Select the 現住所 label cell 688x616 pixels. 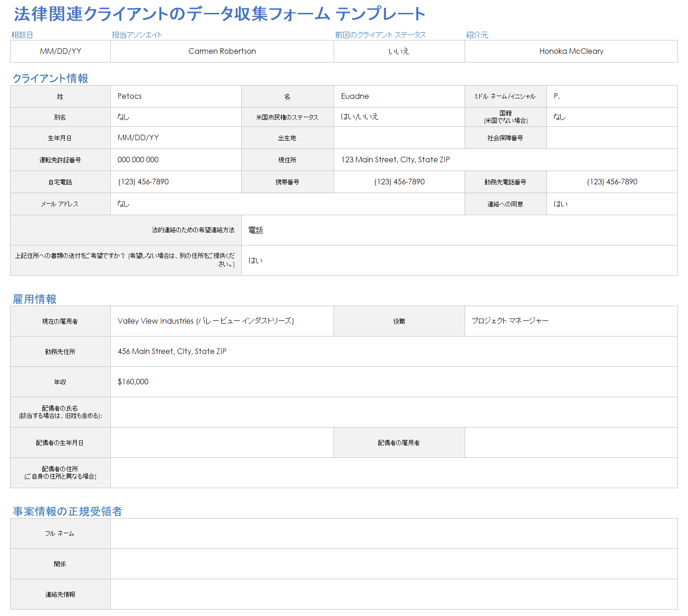click(287, 160)
